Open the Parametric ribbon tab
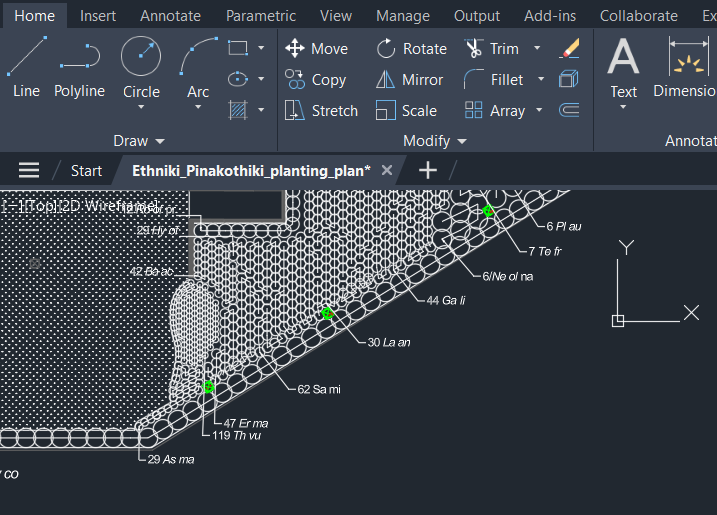The height and width of the screenshot is (515, 717). coord(261,16)
